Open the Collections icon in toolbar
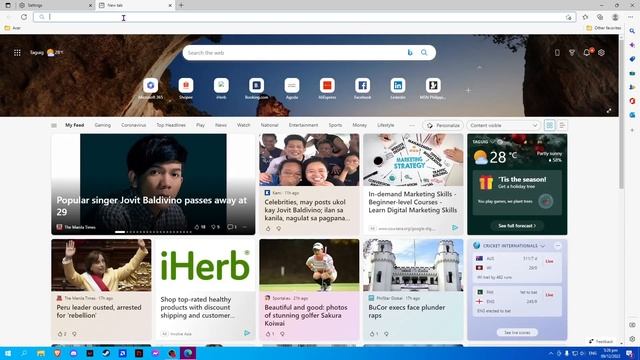Screen dimensions: 640x360 coord(600,17)
